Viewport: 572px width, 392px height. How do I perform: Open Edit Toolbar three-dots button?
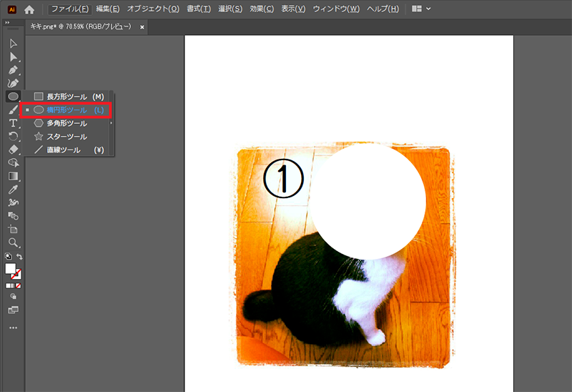pyautogui.click(x=13, y=328)
